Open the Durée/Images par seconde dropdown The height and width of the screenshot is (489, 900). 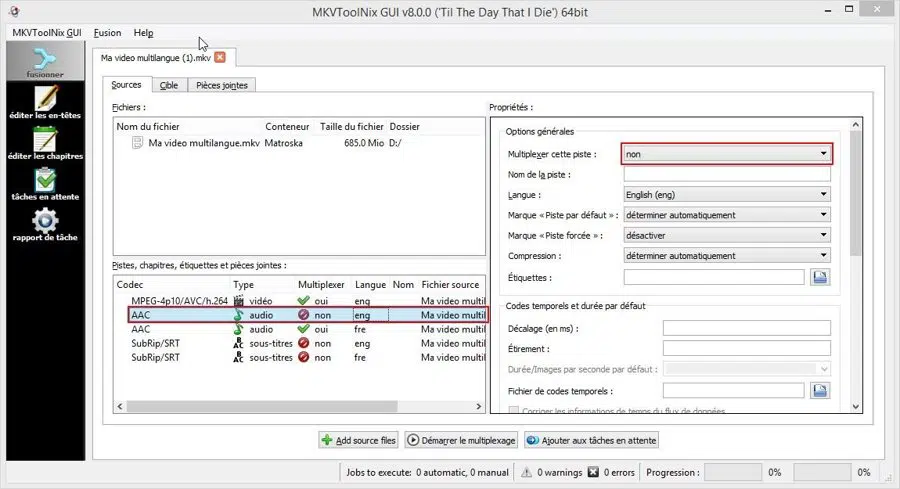pos(746,369)
